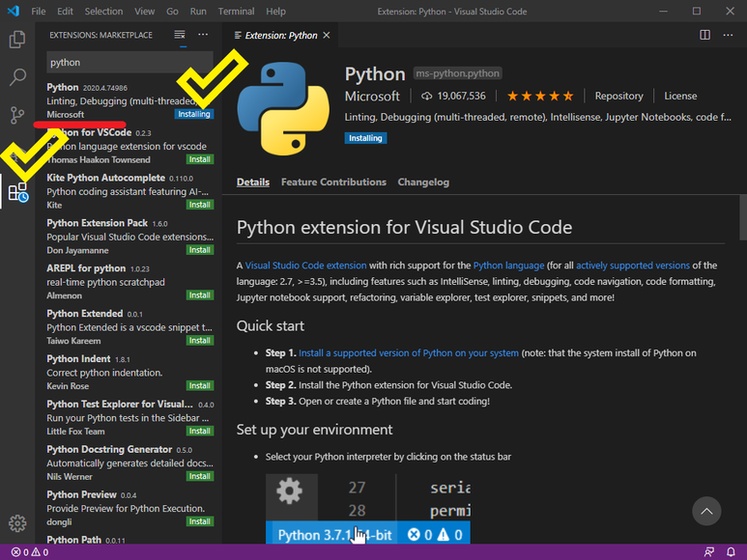Open the Manage gear icon in activity bar
The height and width of the screenshot is (560, 747).
[x=17, y=523]
